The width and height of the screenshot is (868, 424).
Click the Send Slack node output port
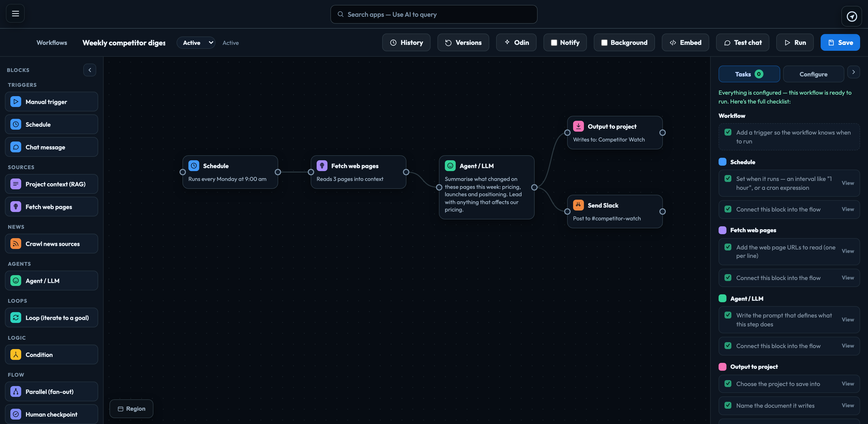(x=662, y=212)
